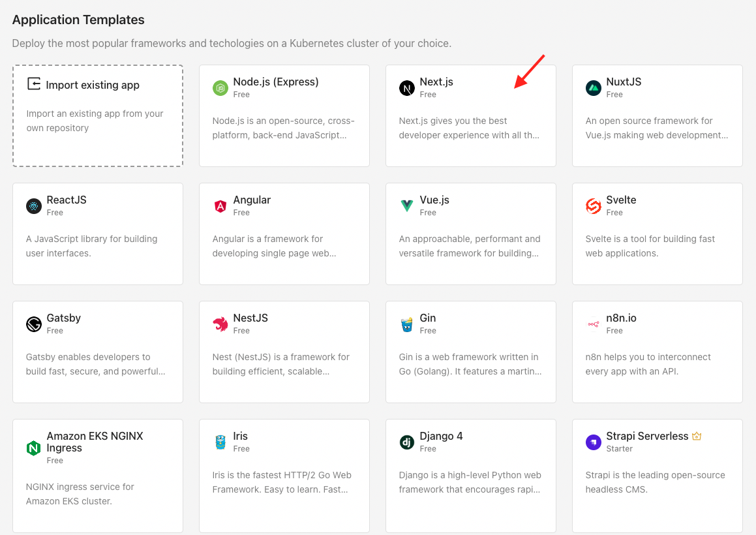Select the Iris template title
The image size is (756, 535).
[x=241, y=436]
